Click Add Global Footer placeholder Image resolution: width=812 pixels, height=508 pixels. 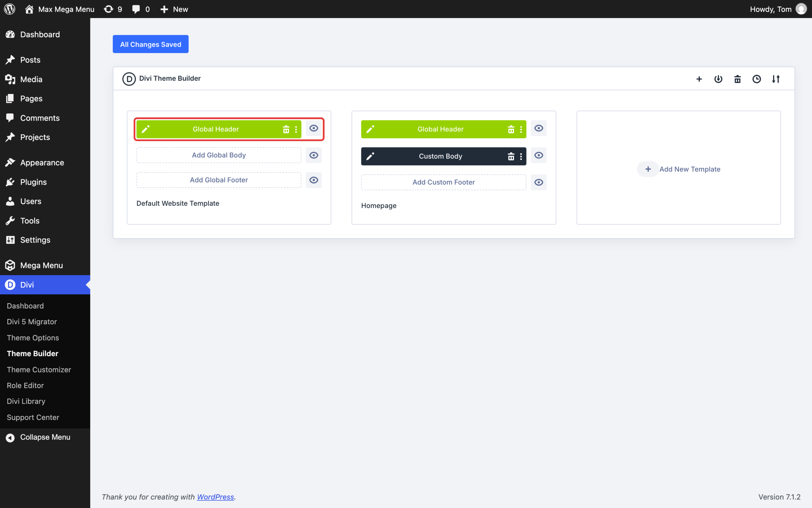(219, 180)
